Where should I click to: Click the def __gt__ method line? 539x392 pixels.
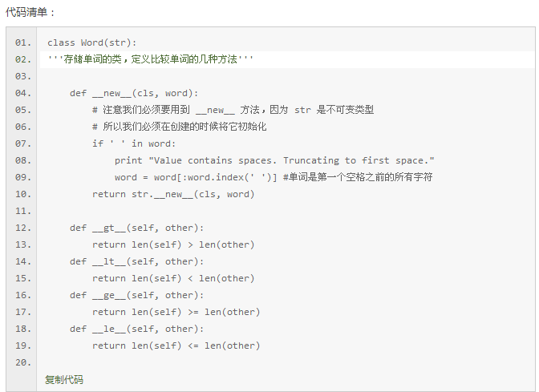pyautogui.click(x=137, y=228)
